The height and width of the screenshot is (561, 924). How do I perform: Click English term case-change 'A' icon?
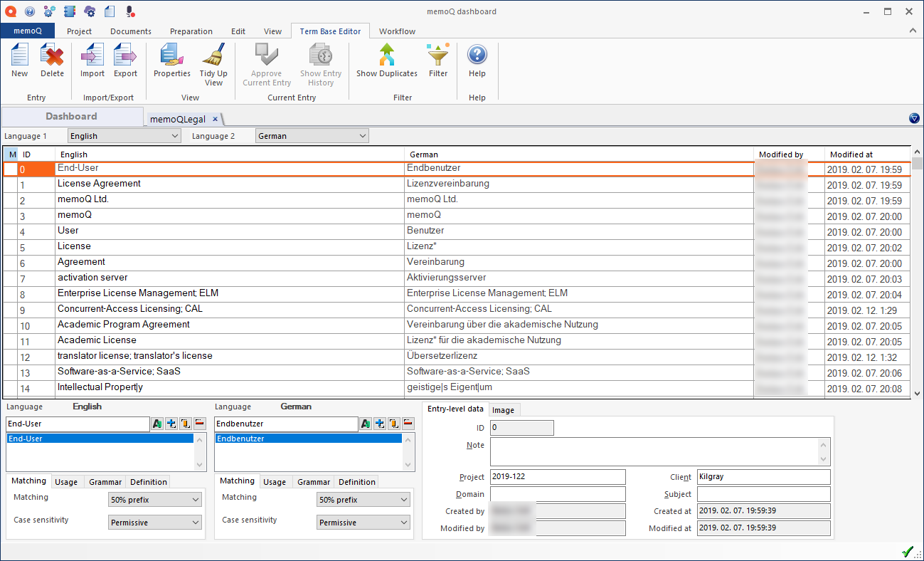[x=157, y=424]
